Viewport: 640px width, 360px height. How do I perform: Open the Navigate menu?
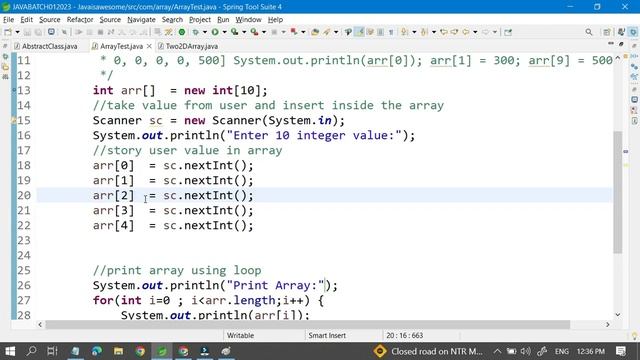point(141,20)
